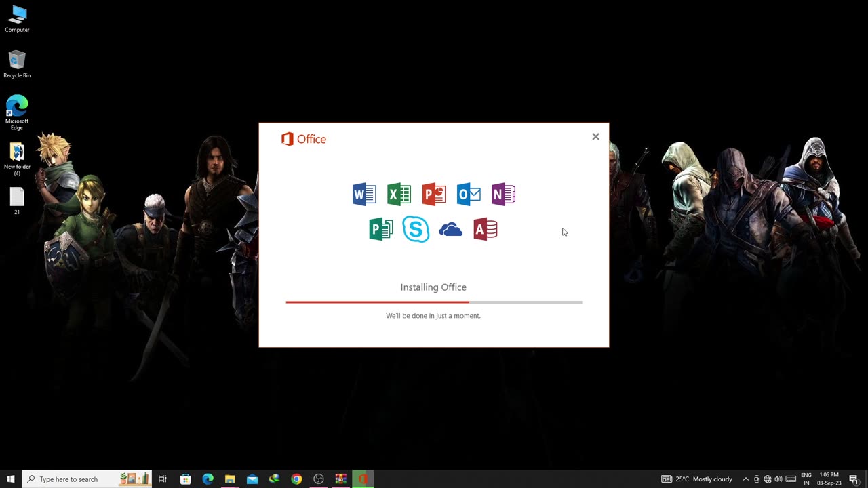Screen dimensions: 868x488
Task: Click the 'Installing Office' heading text
Action: (x=433, y=287)
